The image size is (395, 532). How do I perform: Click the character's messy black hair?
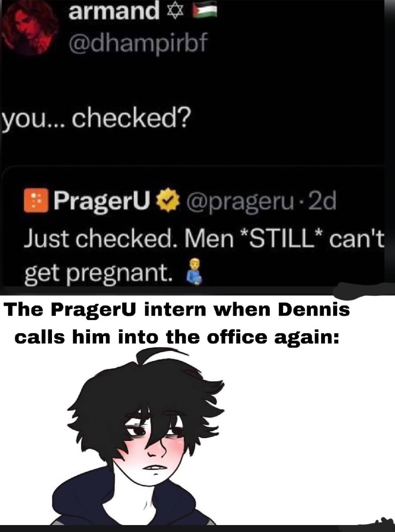click(146, 395)
